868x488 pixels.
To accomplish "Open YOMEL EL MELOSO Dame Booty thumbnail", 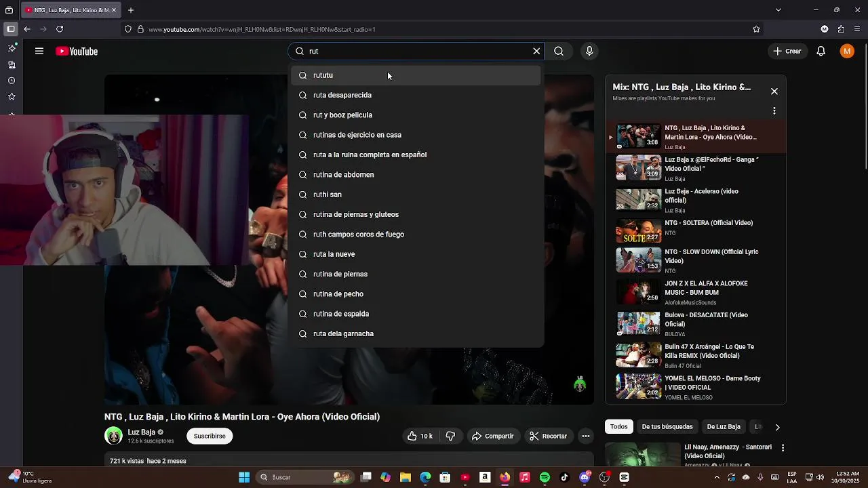I will 638,386.
